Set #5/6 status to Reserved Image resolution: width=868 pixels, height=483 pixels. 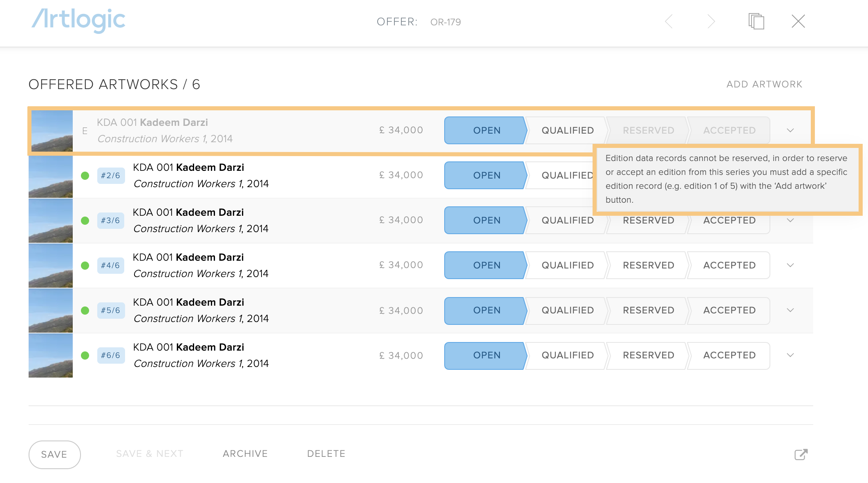pyautogui.click(x=648, y=310)
